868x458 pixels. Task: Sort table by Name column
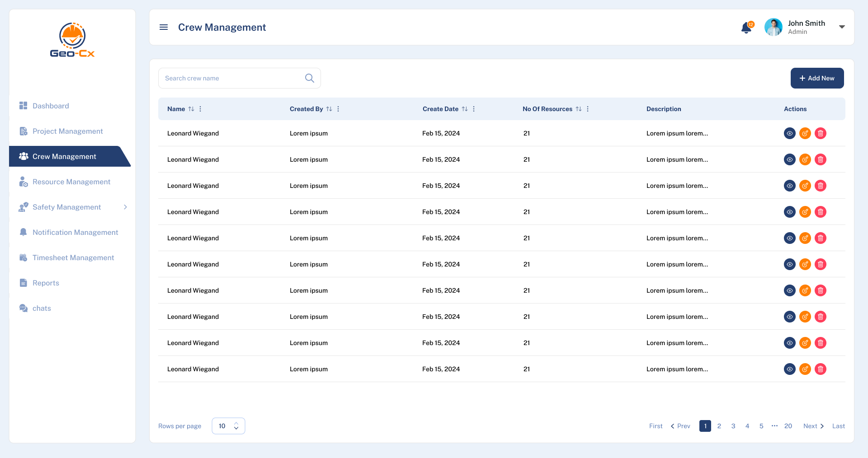point(191,109)
